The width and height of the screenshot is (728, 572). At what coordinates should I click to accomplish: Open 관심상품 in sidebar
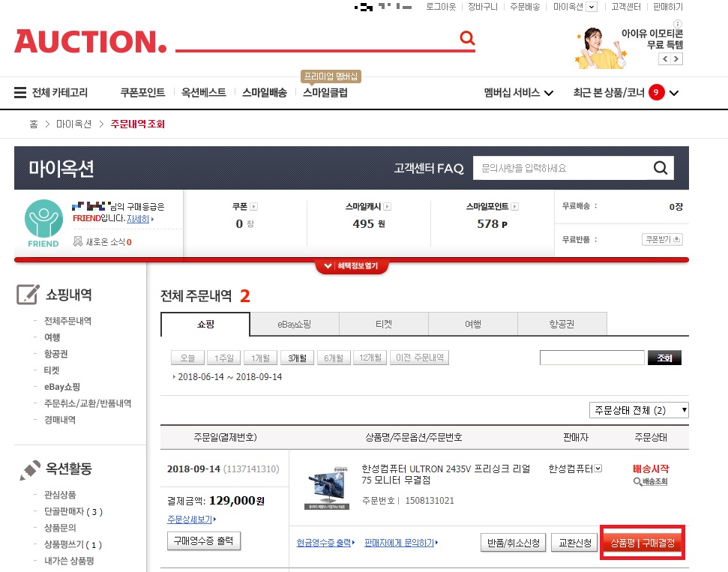tap(60, 495)
